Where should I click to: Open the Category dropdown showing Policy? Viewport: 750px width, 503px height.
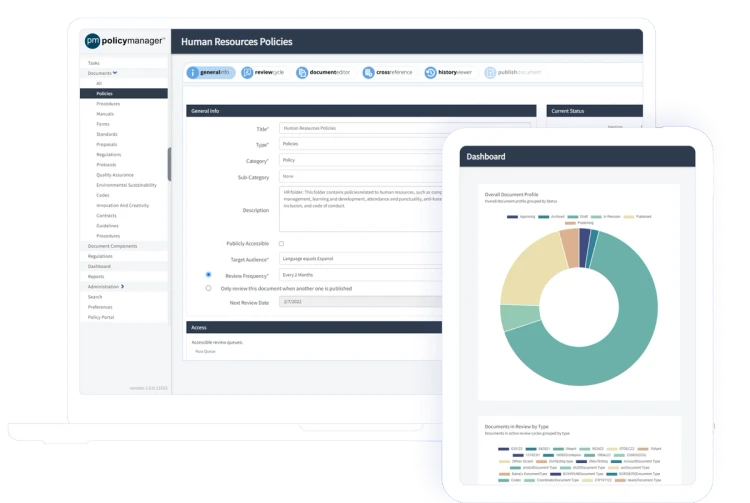[x=361, y=160]
